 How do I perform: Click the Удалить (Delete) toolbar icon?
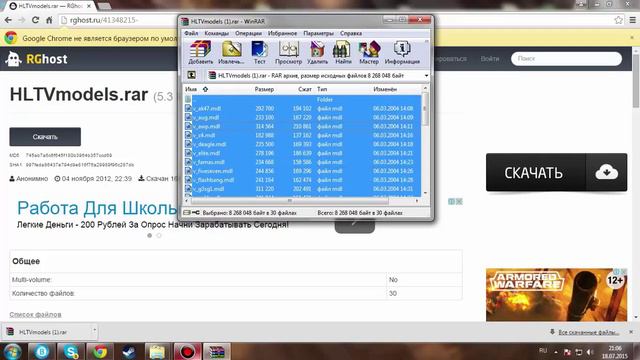[317, 53]
